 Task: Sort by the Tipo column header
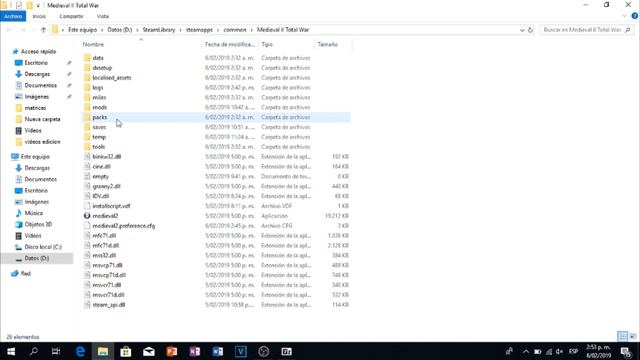click(267, 44)
